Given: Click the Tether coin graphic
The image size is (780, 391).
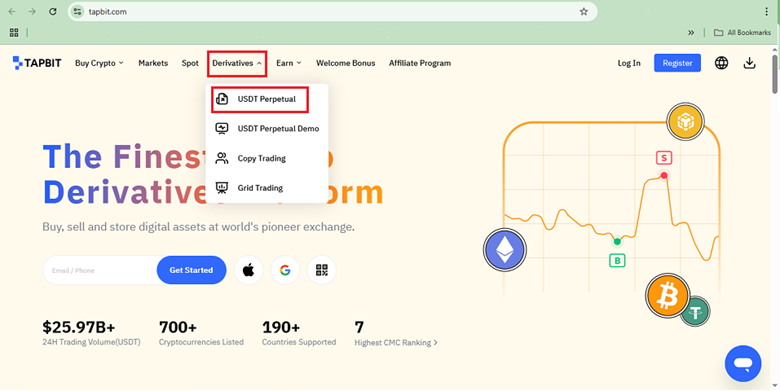Looking at the screenshot, I should coord(695,312).
